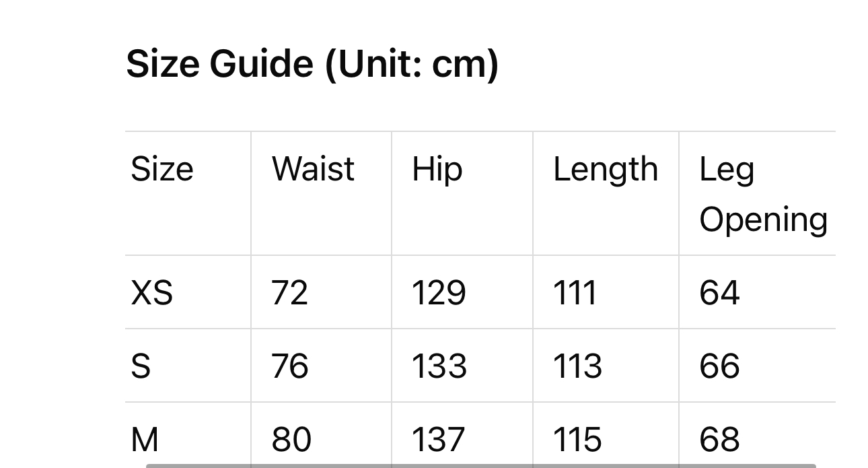The image size is (868, 468).
Task: Select the M size row label
Action: tap(145, 439)
